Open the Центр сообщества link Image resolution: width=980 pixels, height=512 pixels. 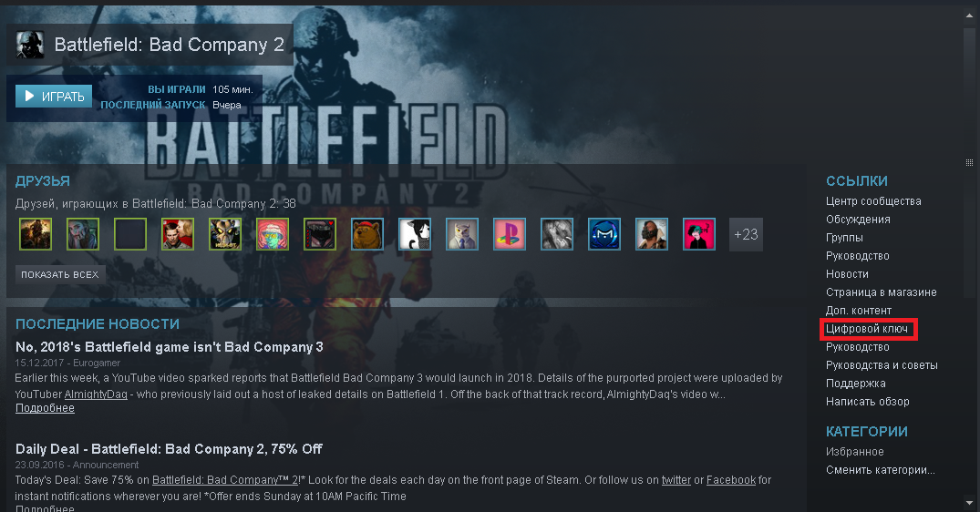(873, 201)
